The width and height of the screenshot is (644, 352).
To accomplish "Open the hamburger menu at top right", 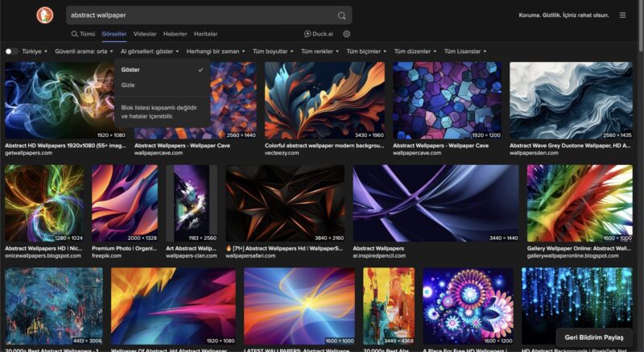I will tap(622, 15).
